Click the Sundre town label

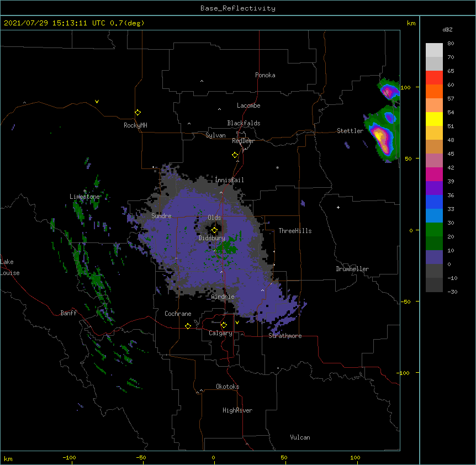(x=161, y=216)
